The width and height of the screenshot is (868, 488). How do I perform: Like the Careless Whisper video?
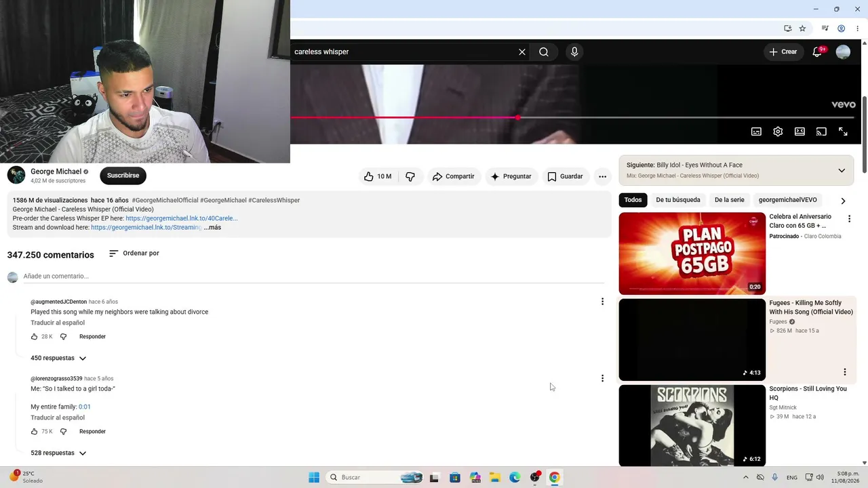377,176
